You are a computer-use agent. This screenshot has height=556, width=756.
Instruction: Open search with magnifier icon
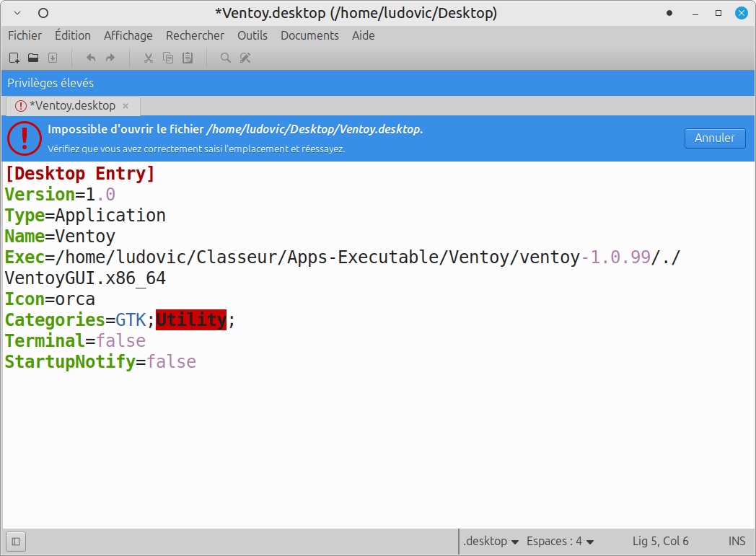[225, 58]
